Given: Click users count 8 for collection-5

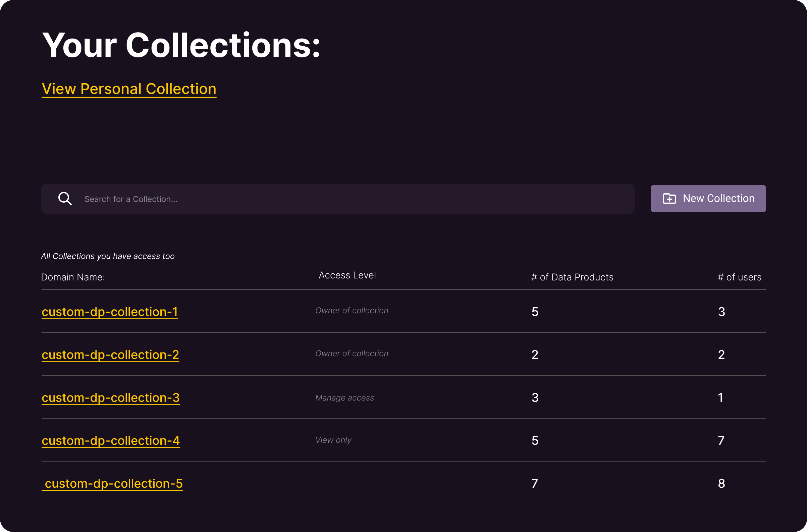Looking at the screenshot, I should (x=721, y=483).
